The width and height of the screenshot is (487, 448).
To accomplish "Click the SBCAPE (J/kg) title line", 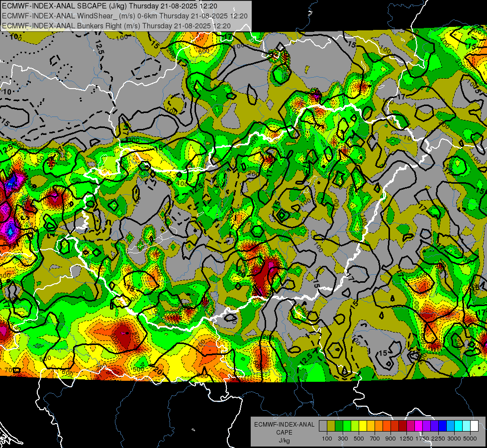I will 109,6.
